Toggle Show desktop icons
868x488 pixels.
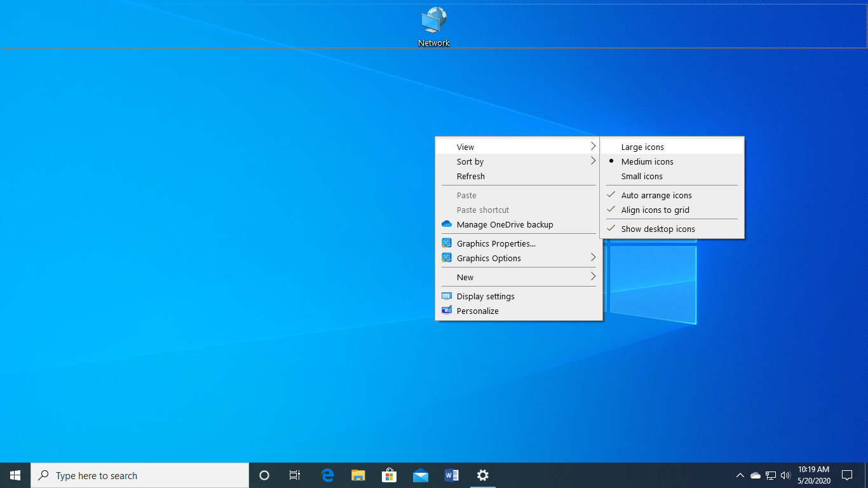pos(672,229)
